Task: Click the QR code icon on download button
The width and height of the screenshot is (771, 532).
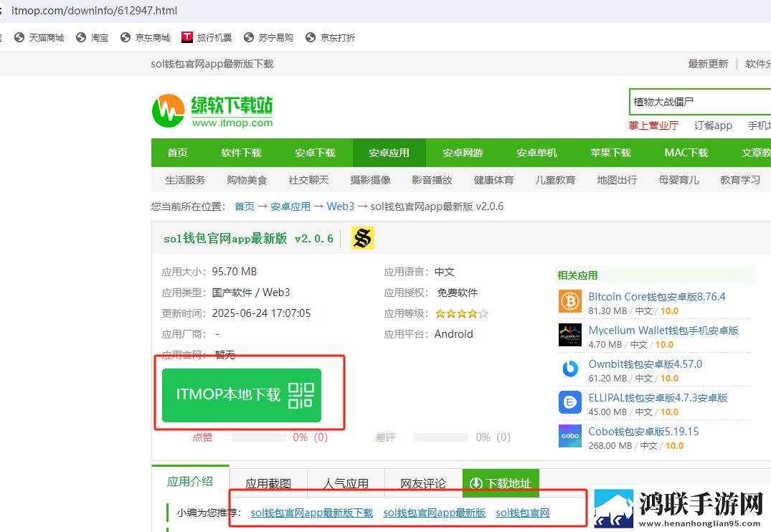Action: [x=301, y=395]
